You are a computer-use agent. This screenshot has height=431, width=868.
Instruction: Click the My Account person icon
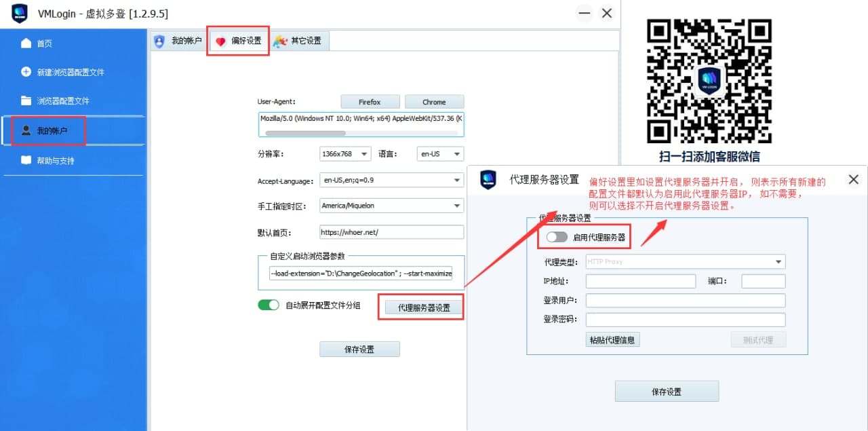coord(26,130)
